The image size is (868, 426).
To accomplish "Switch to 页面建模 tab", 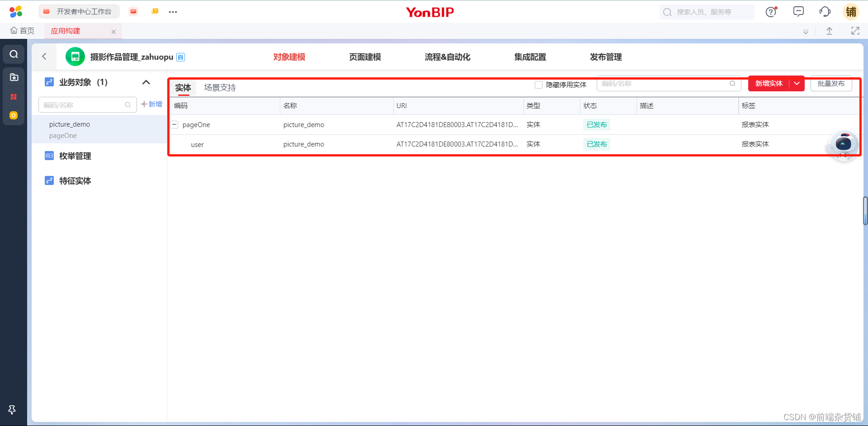I will click(365, 57).
